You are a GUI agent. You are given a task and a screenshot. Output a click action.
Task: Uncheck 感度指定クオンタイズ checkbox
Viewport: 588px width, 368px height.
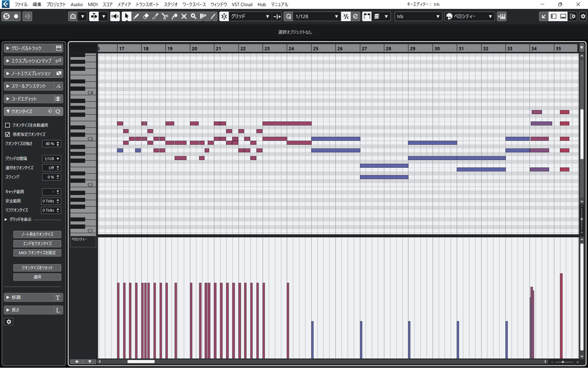(x=8, y=134)
